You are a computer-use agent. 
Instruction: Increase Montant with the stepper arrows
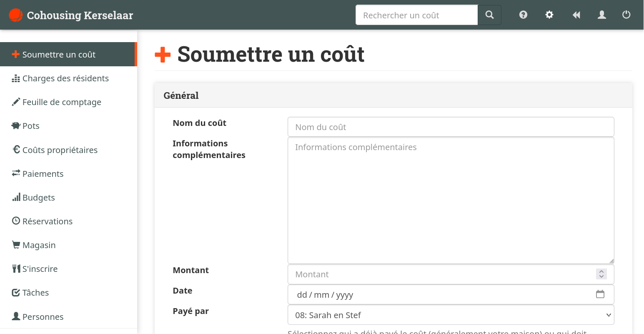(601, 272)
